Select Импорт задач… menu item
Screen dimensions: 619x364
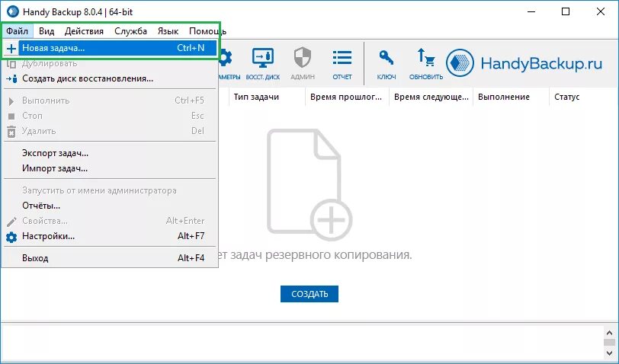click(110, 168)
